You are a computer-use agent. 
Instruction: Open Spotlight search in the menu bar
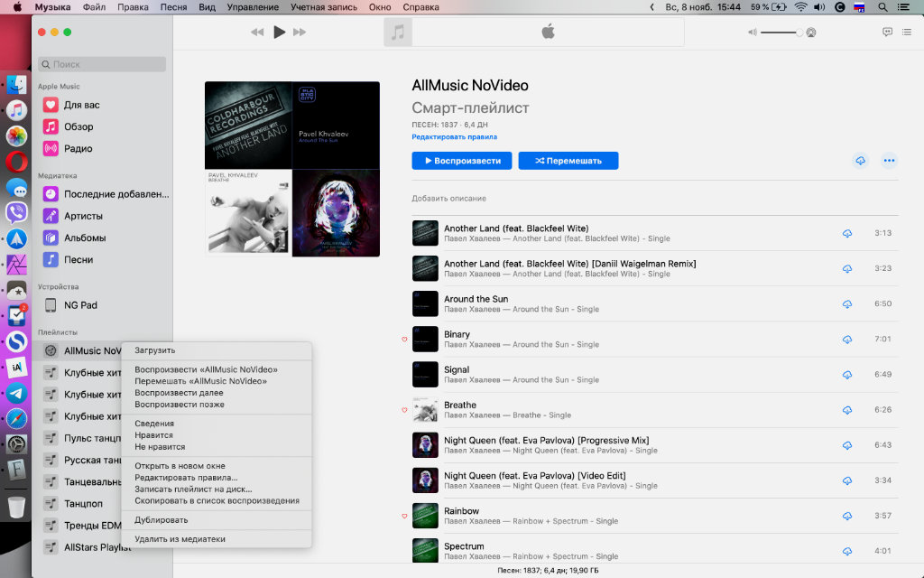[882, 7]
